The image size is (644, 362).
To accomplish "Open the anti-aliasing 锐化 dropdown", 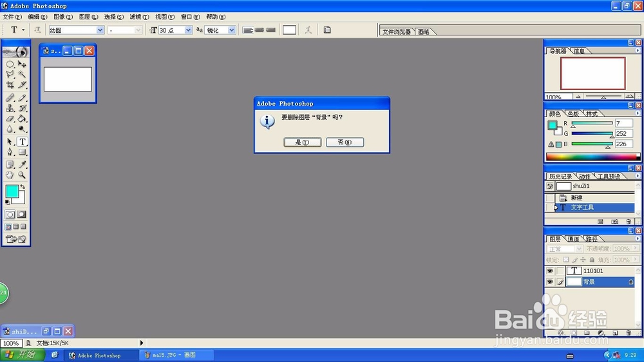I will point(232,30).
